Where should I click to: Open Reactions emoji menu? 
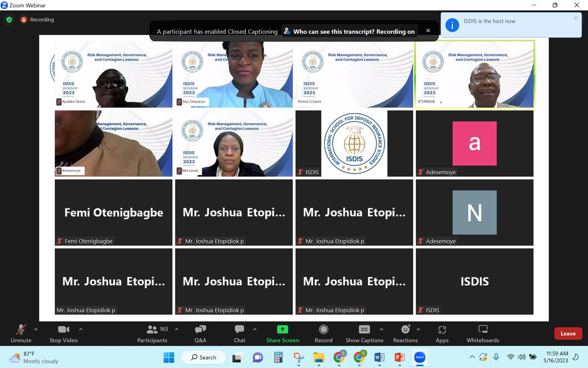[x=405, y=334]
